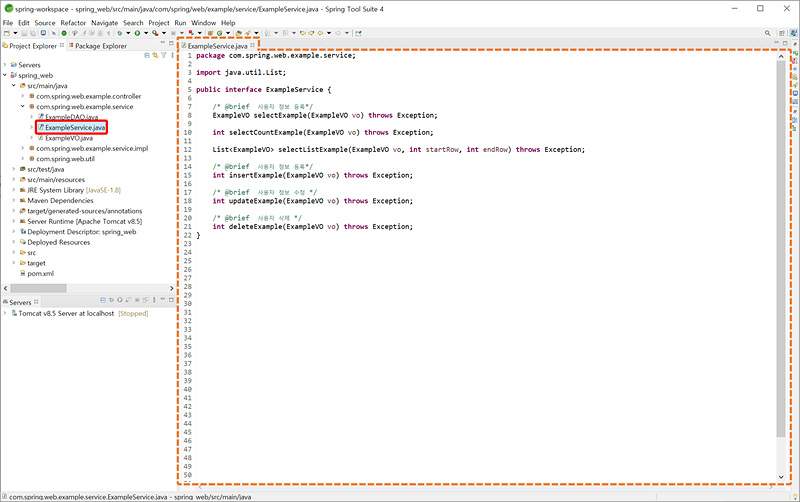Open the Edit menu
This screenshot has width=800, height=502.
tap(24, 23)
